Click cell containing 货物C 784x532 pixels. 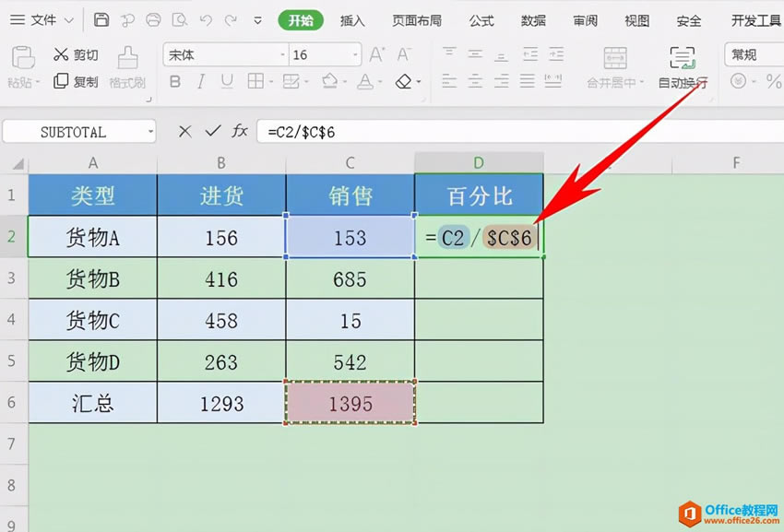[93, 320]
